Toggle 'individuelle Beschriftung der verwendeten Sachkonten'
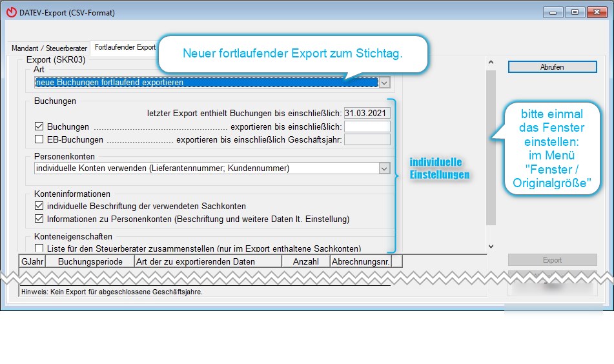The width and height of the screenshot is (614, 364). tap(39, 206)
